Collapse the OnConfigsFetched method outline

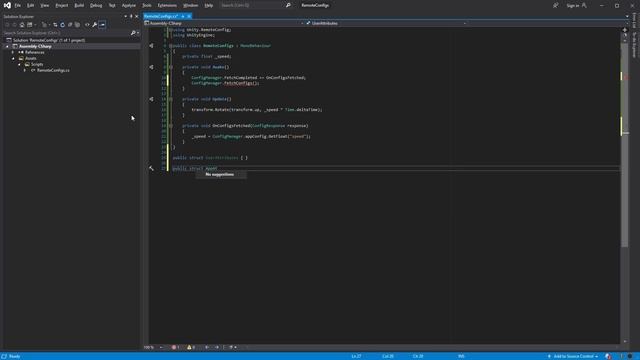[x=171, y=126]
